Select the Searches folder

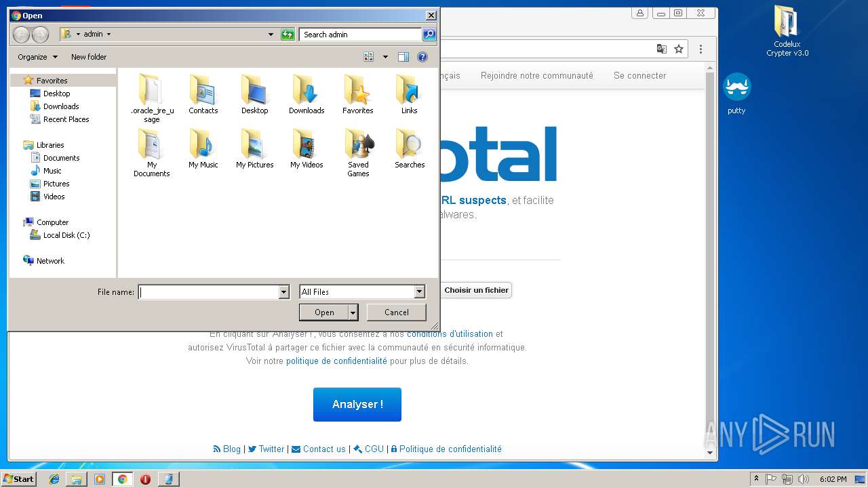(x=410, y=148)
